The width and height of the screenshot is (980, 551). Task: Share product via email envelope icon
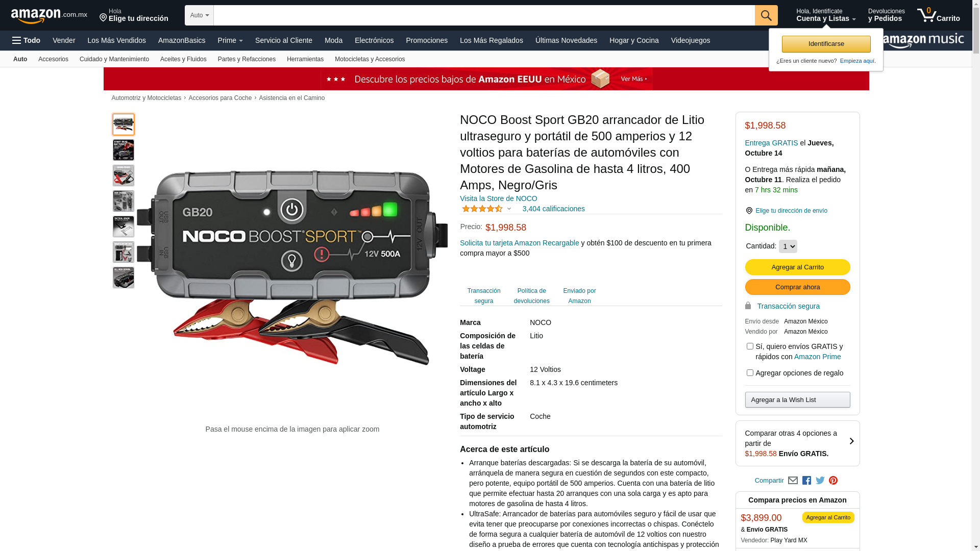tap(793, 481)
